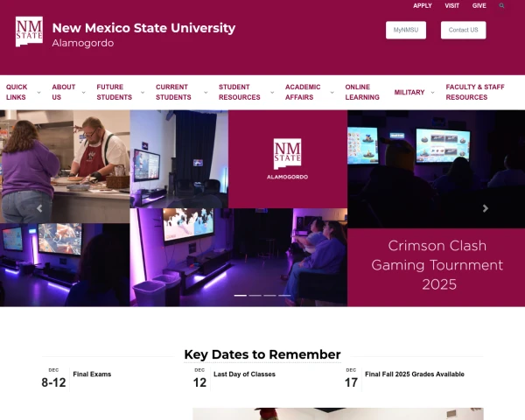Select the second carousel slide indicator
Screen dimensions: 525x420
point(255,296)
